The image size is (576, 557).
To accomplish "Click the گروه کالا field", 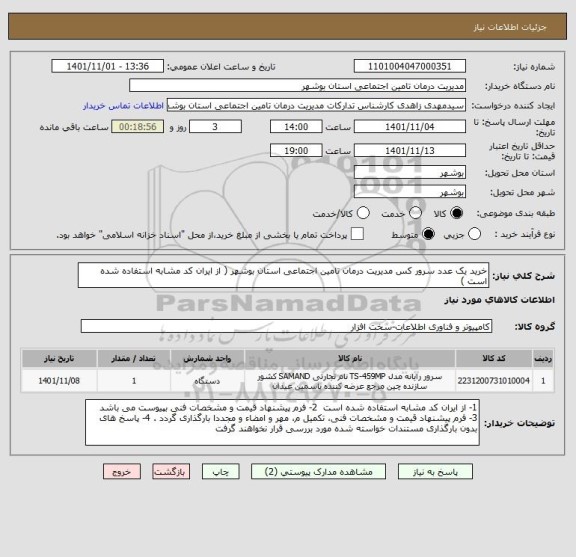I will coord(286,326).
